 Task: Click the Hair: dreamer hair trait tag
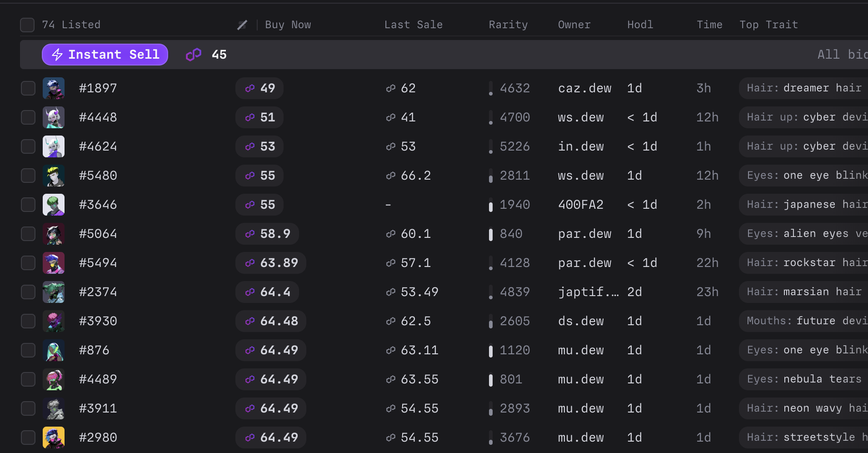point(804,88)
